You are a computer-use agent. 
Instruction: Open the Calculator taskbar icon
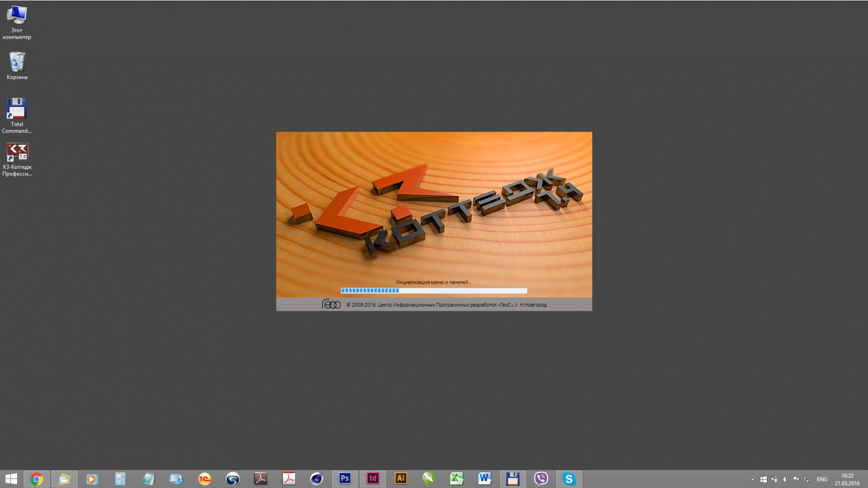120,479
